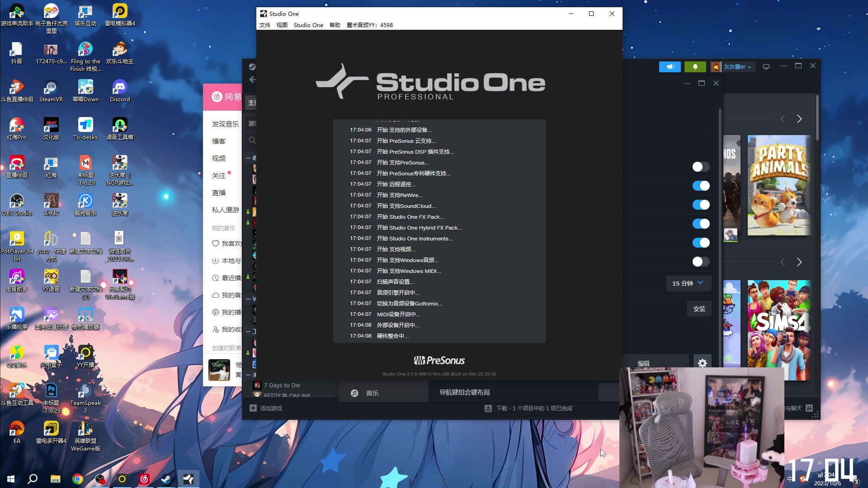Viewport: 868px width, 488px height.
Task: Turn off the third switch in Steam panel
Action: pyautogui.click(x=701, y=205)
